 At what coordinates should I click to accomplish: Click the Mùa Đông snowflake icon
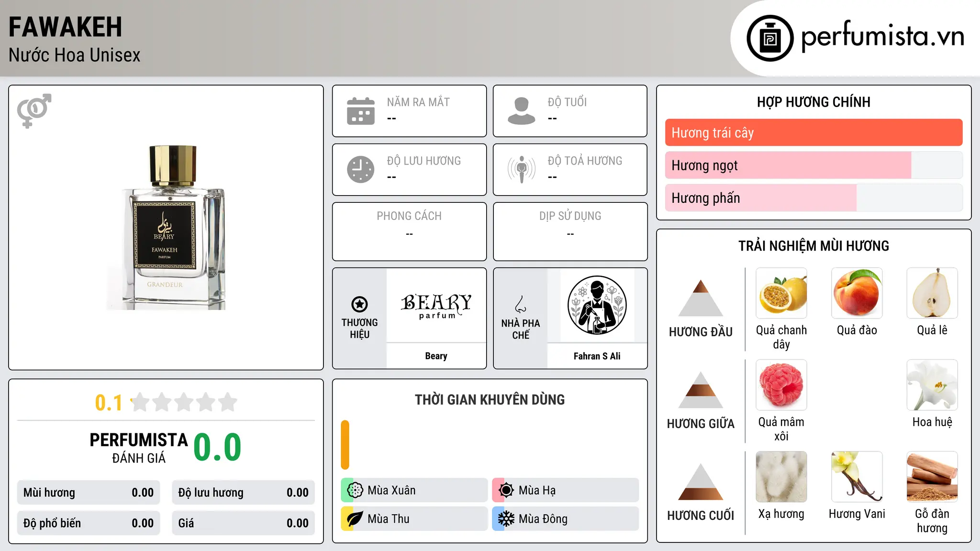point(506,519)
